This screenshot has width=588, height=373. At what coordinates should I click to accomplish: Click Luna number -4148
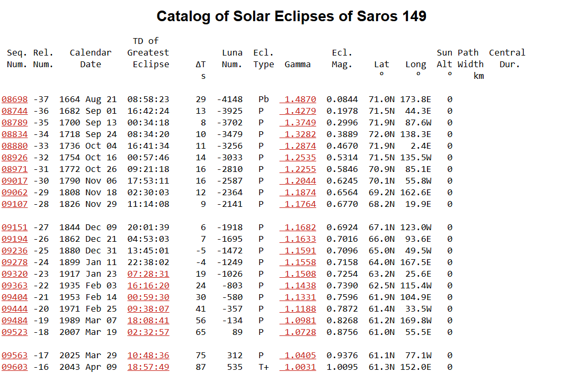(x=230, y=99)
